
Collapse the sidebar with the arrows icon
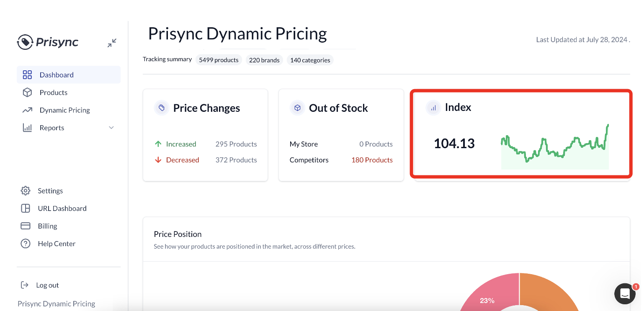point(112,43)
